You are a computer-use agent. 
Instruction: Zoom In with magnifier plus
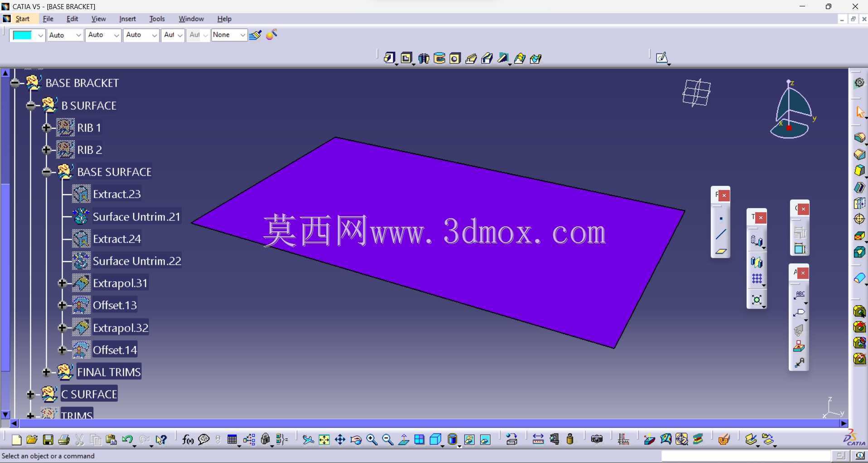371,439
